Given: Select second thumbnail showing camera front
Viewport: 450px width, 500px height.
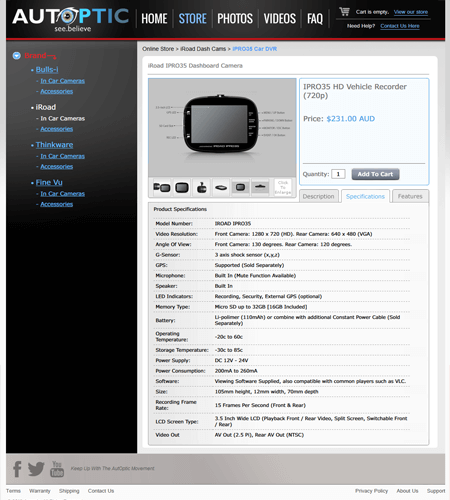Looking at the screenshot, I should [182, 188].
